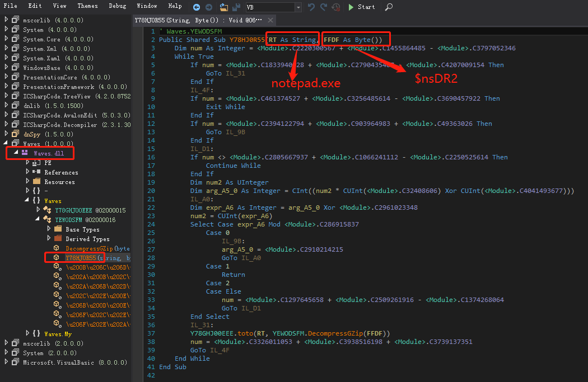Screen dimensions: 588x382
Task: Select the DecompressGZip method in tree
Action: click(x=97, y=248)
